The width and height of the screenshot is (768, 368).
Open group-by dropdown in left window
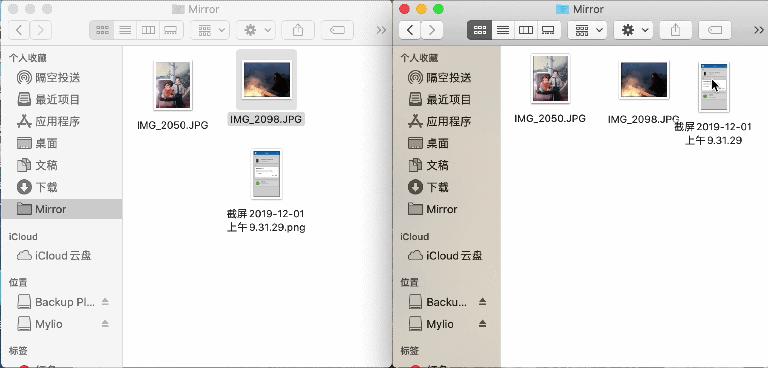point(210,30)
